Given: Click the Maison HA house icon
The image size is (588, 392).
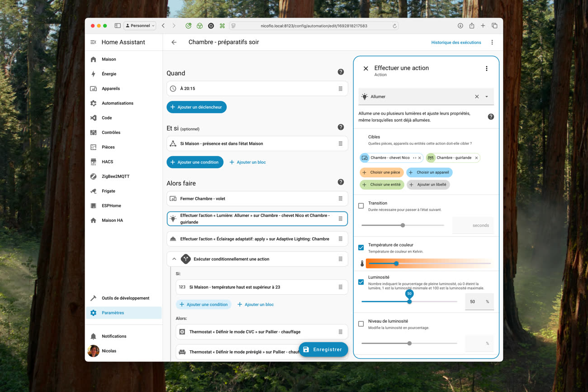Looking at the screenshot, I should [x=93, y=220].
